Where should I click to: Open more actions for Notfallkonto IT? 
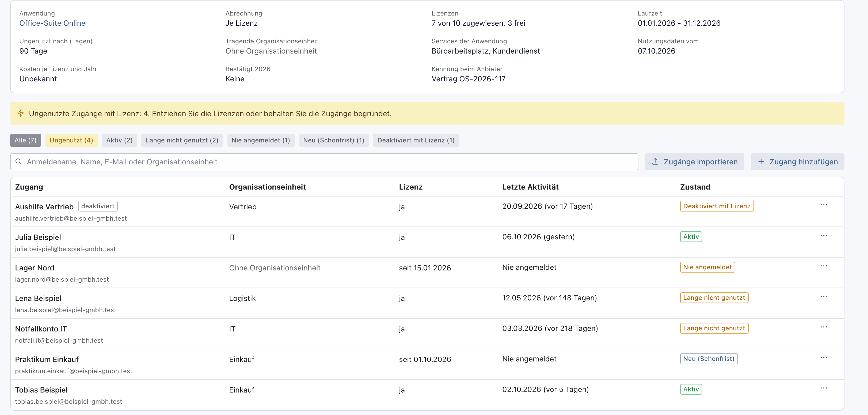pyautogui.click(x=824, y=327)
